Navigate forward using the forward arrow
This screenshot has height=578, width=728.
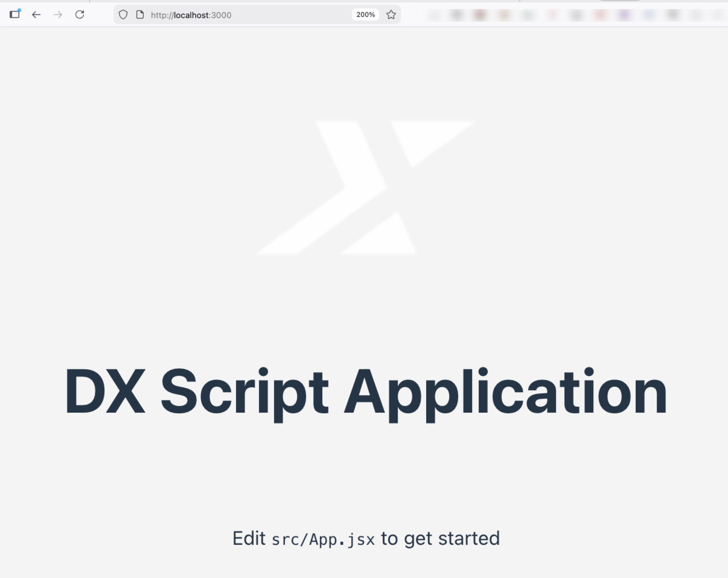tap(58, 14)
